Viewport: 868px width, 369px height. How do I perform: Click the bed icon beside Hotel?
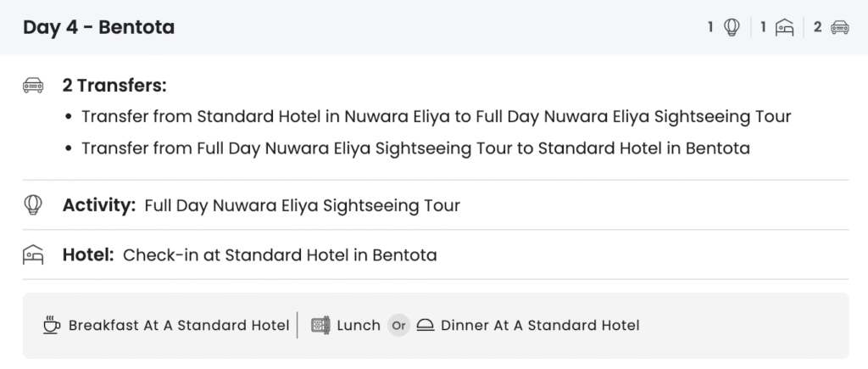(x=33, y=254)
